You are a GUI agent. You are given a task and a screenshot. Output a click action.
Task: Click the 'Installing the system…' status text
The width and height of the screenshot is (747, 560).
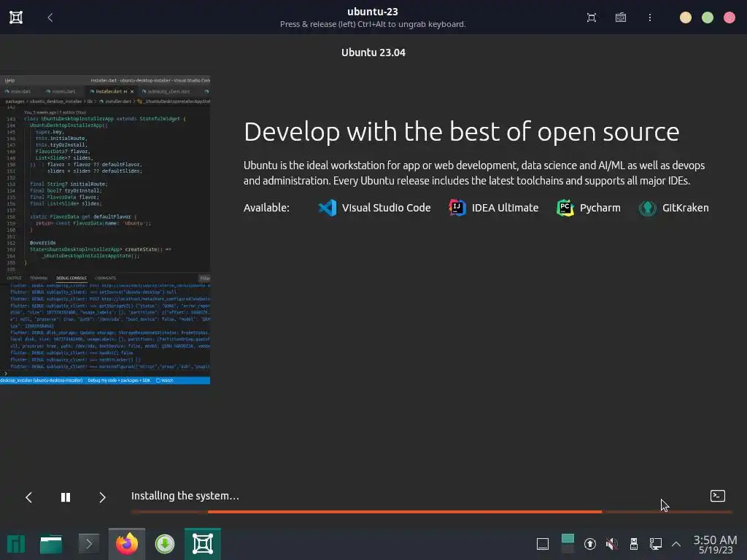185,496
